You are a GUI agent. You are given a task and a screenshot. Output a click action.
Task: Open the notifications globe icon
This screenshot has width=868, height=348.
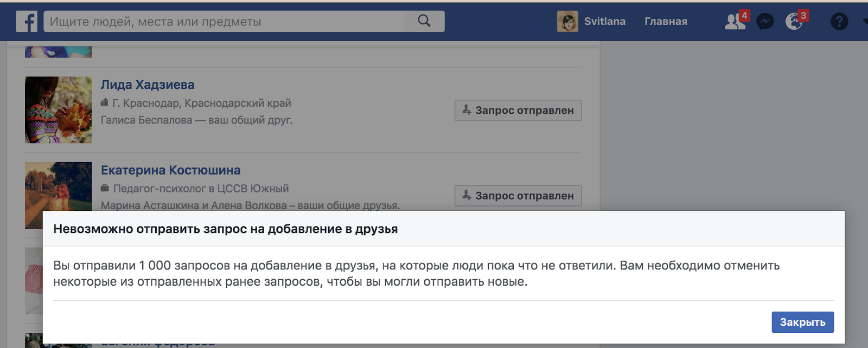coord(794,22)
